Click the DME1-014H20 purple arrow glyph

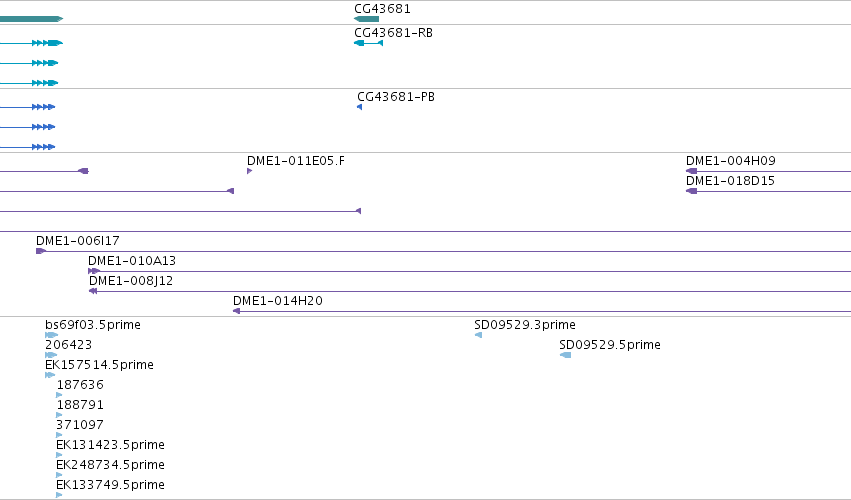[x=236, y=311]
